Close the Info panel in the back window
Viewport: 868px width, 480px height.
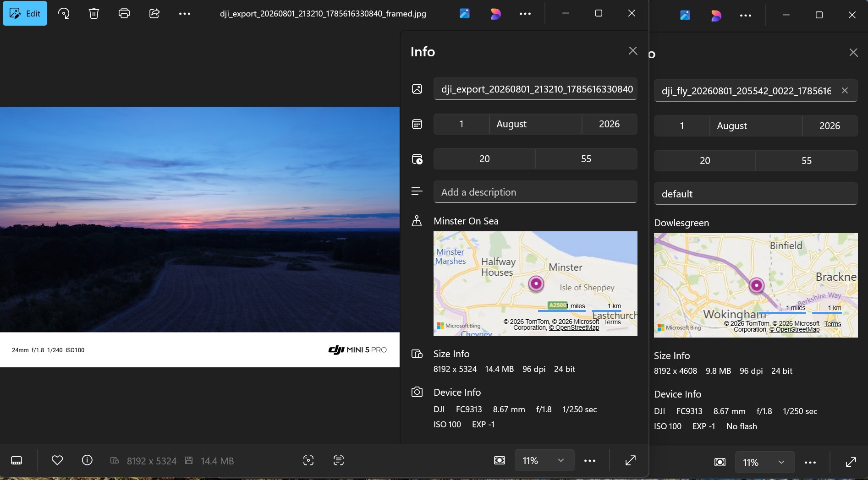coord(853,53)
